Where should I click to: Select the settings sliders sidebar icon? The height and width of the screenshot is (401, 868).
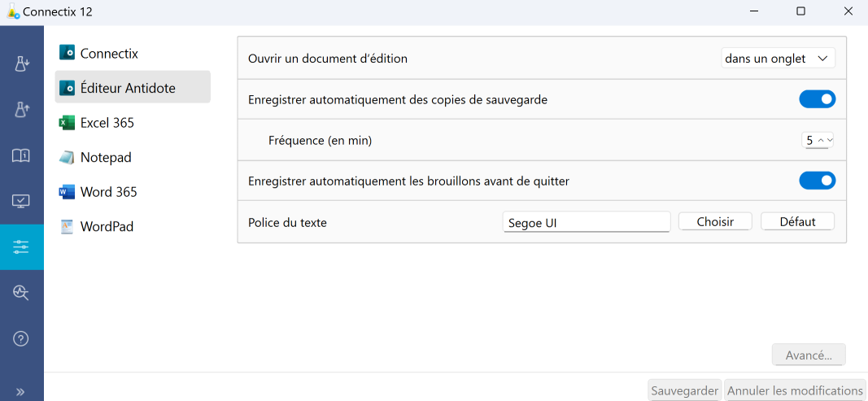21,246
